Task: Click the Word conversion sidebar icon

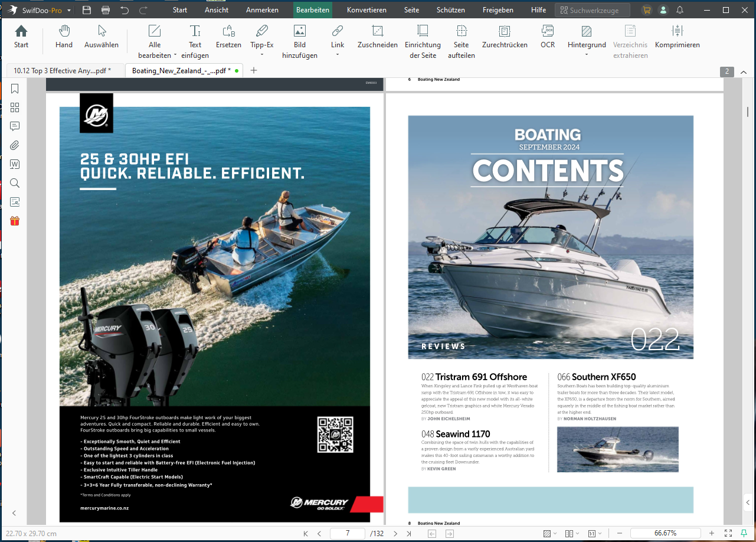Action: 15,164
